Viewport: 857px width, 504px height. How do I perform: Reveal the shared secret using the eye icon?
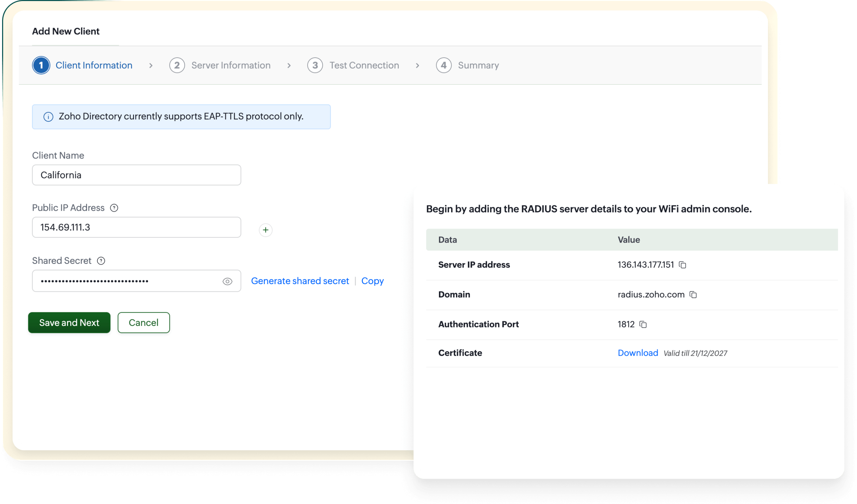(227, 281)
